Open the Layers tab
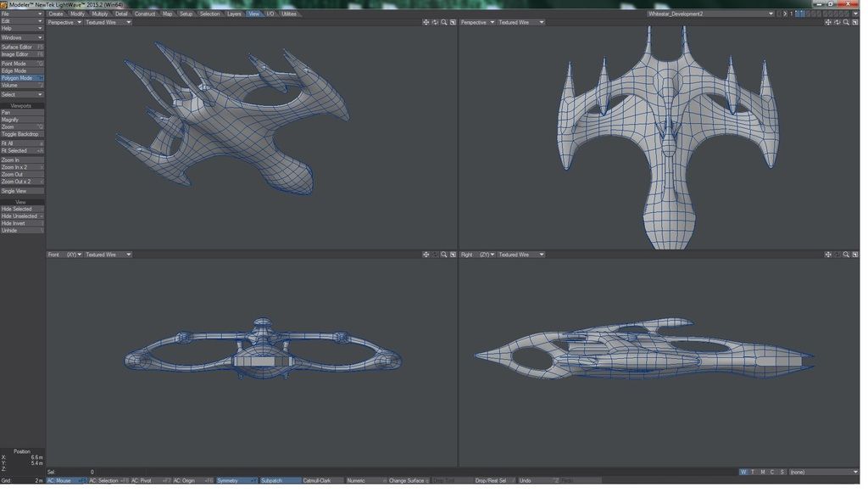The image size is (868, 504). 234,14
